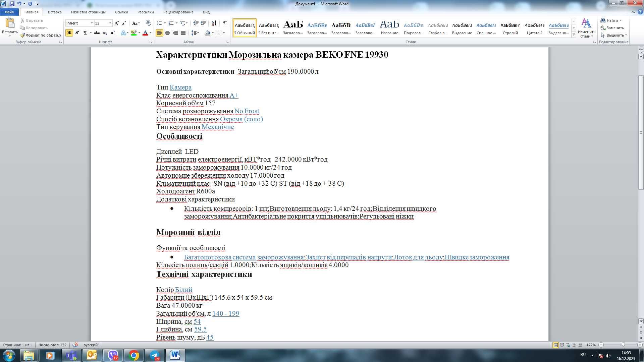Image resolution: width=644 pixels, height=362 pixels.
Task: Decrease paragraph indent
Action: click(x=196, y=23)
